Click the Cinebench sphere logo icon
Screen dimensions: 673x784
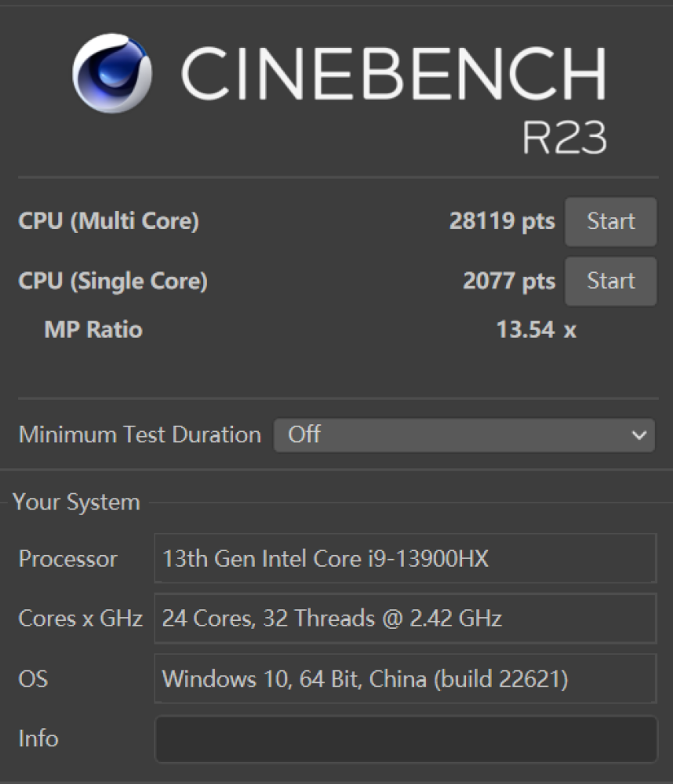[x=112, y=72]
